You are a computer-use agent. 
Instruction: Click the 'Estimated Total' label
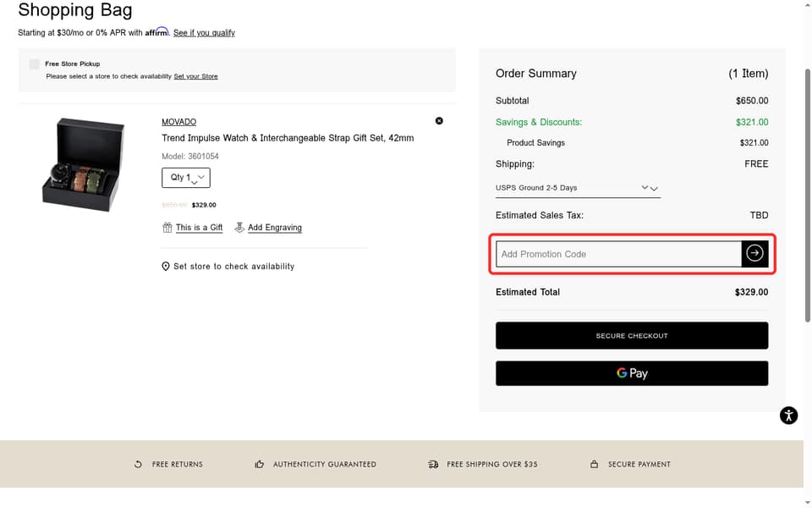click(527, 292)
